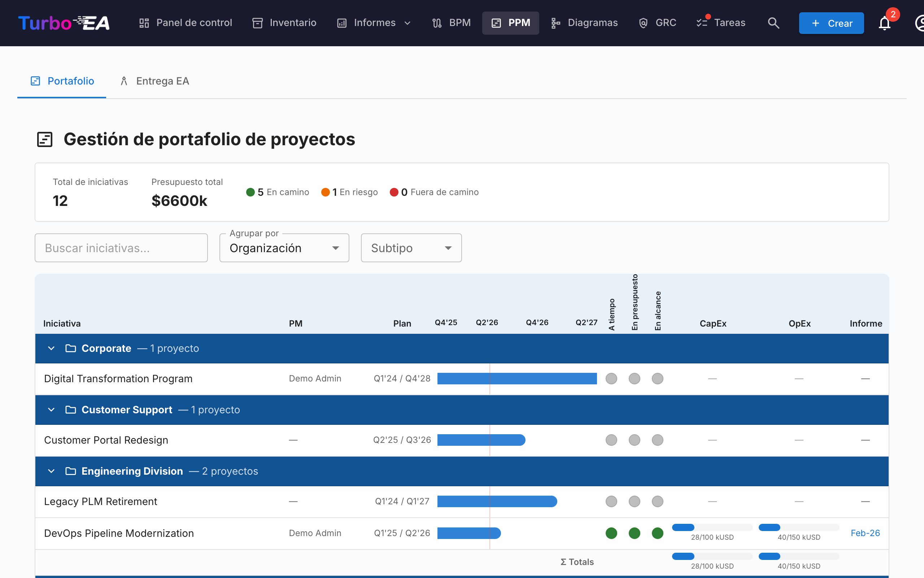Open Customer Portal Redesign initiative
This screenshot has width=924, height=578.
(x=106, y=440)
